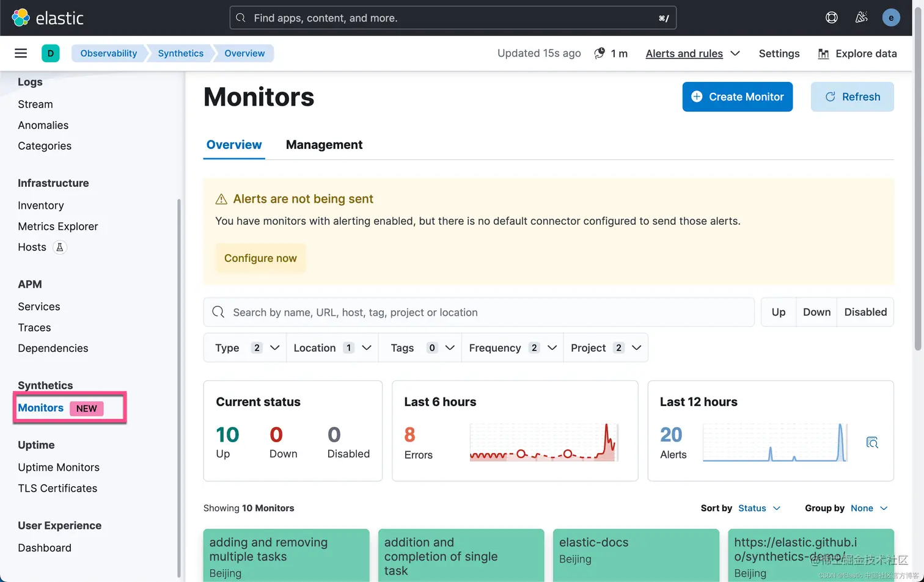Expand the Alerts and rules menu
The height and width of the screenshot is (582, 924).
[x=693, y=54]
